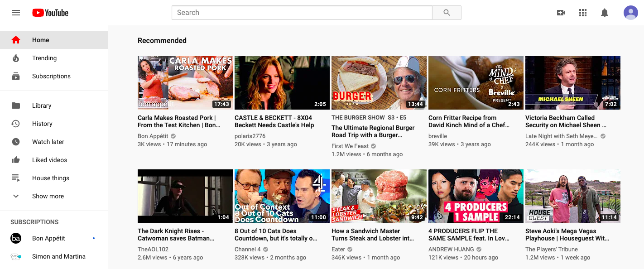Open History in the sidebar

click(54, 124)
